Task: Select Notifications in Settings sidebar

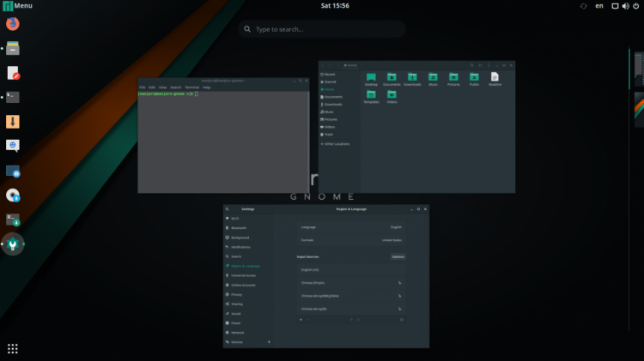Action: click(x=248, y=247)
